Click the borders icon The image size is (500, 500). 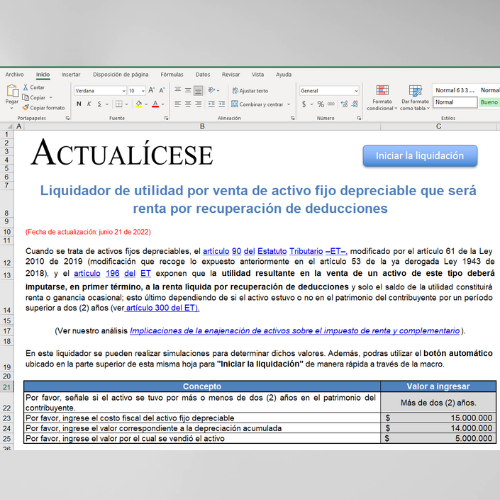point(119,104)
